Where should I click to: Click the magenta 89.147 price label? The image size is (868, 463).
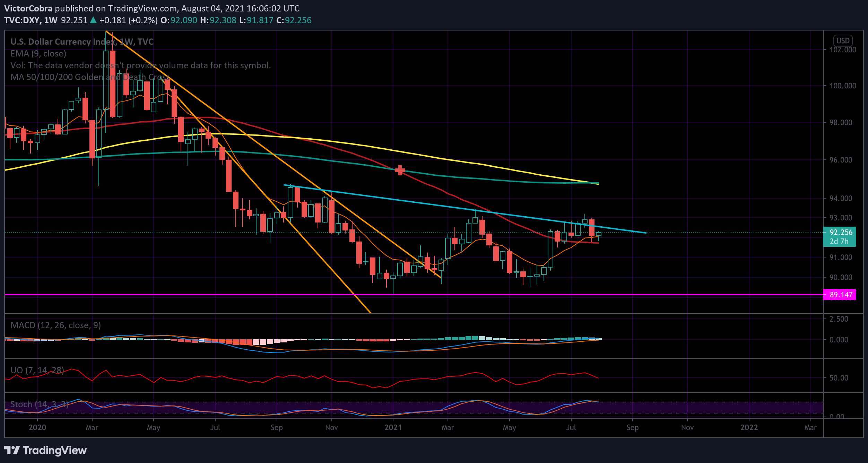(x=839, y=295)
